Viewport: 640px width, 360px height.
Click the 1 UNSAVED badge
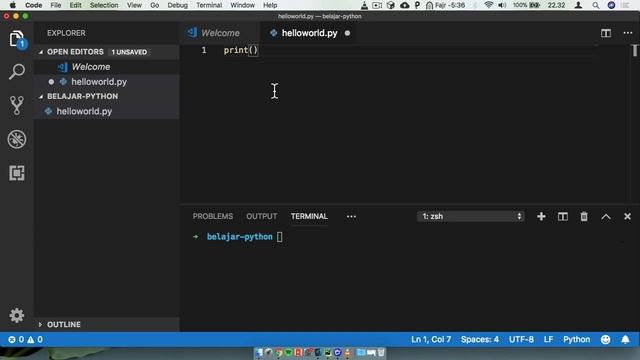pos(129,52)
